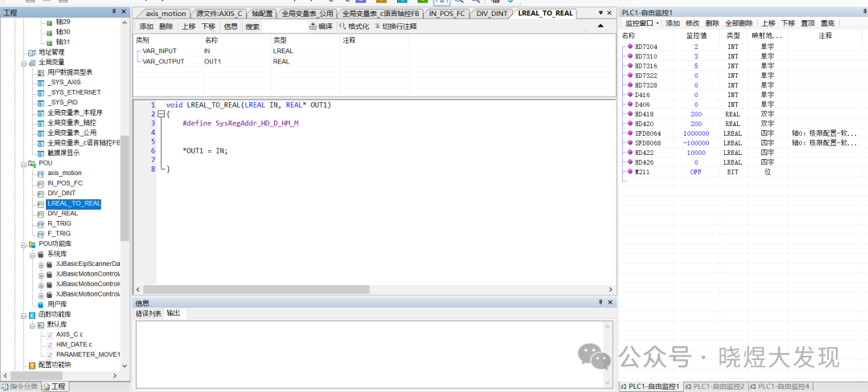
Task: Collapse the POU功能库 tree node
Action: click(23, 244)
